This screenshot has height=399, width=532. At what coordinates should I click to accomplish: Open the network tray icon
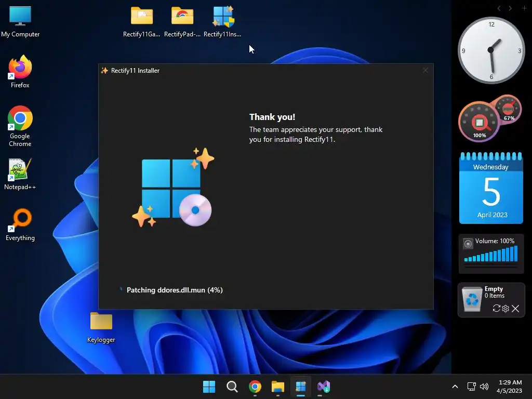471,387
